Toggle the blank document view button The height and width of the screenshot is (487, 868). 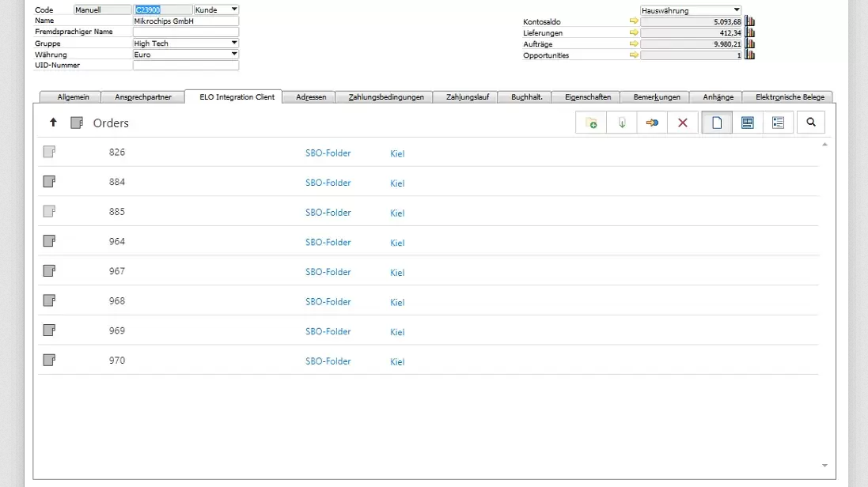click(717, 123)
